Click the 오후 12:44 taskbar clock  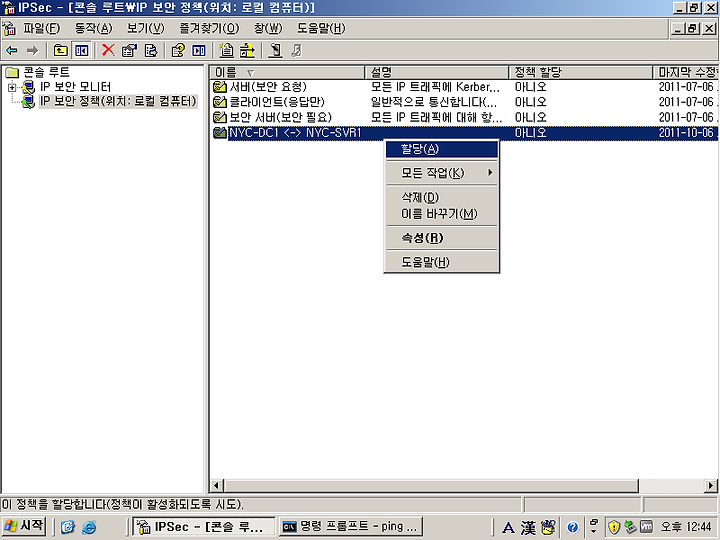(x=686, y=527)
